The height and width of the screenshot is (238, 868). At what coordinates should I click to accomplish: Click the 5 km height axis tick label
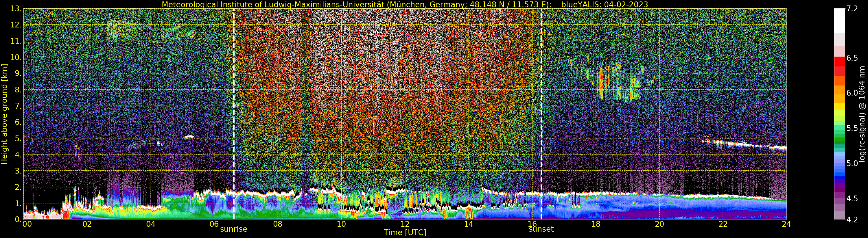coord(18,138)
